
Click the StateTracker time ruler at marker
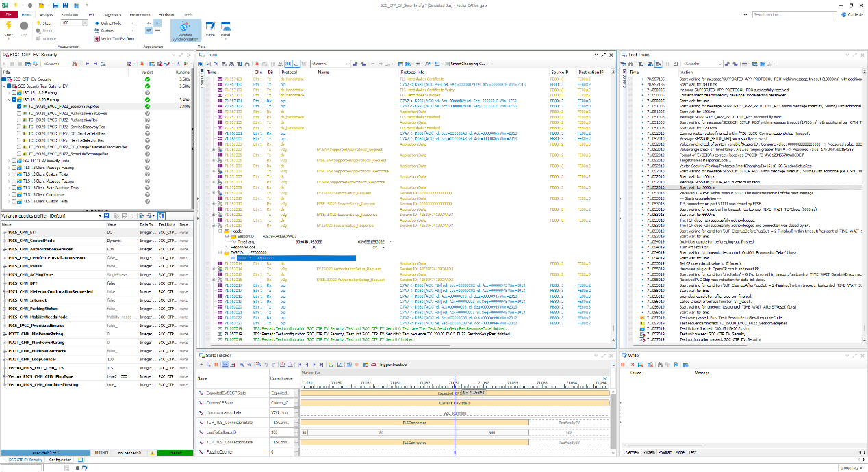point(454,383)
